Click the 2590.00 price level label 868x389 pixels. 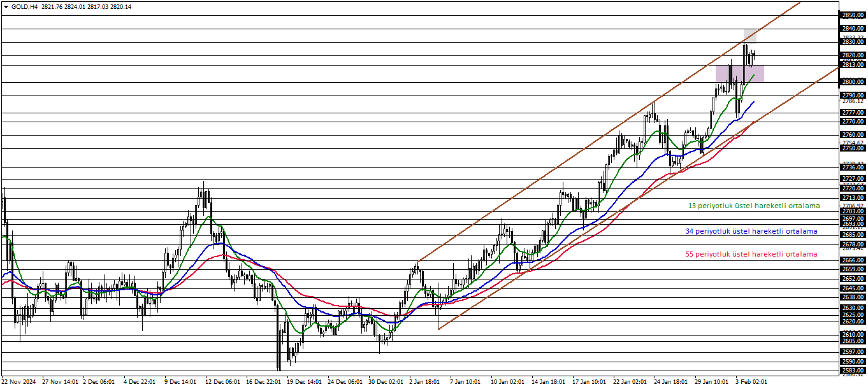(853, 362)
